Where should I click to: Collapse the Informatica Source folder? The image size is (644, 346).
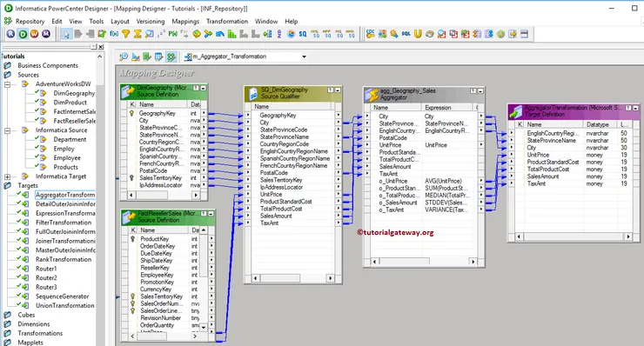point(7,130)
